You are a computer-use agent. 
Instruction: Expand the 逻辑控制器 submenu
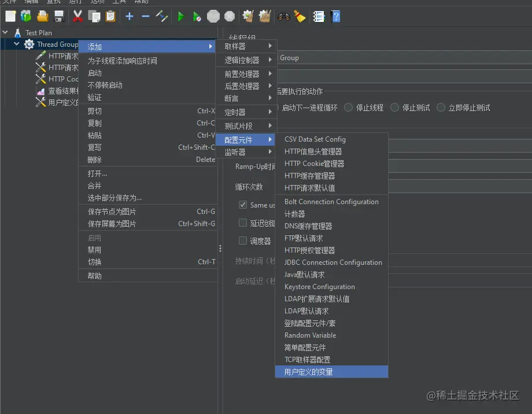click(246, 60)
